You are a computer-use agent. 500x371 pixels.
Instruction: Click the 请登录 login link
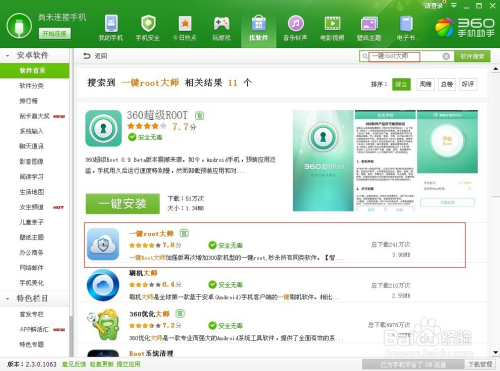[x=434, y=6]
